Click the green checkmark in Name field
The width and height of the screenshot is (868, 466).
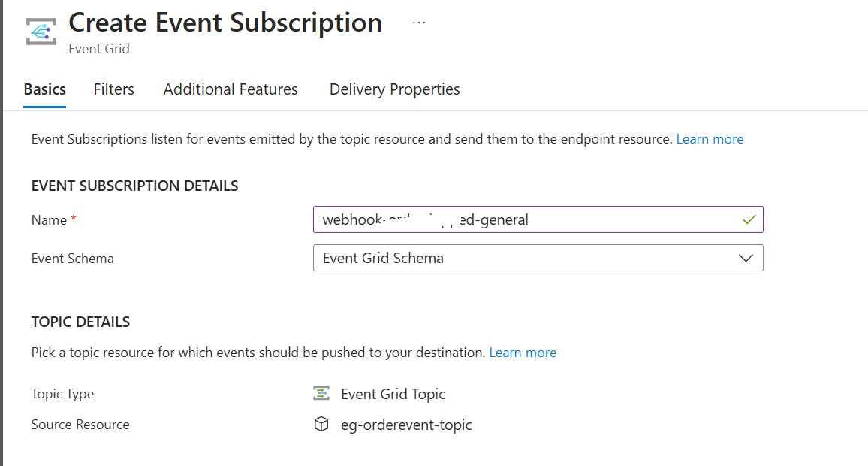tap(749, 220)
